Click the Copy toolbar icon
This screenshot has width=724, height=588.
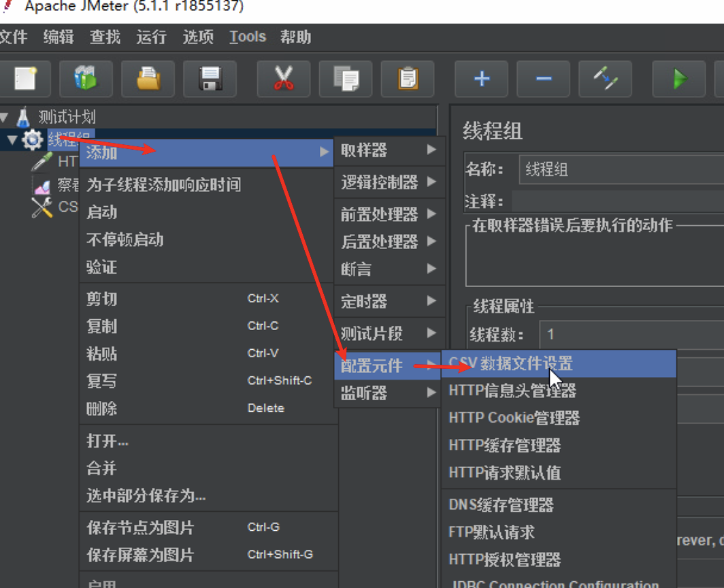pyautogui.click(x=346, y=78)
